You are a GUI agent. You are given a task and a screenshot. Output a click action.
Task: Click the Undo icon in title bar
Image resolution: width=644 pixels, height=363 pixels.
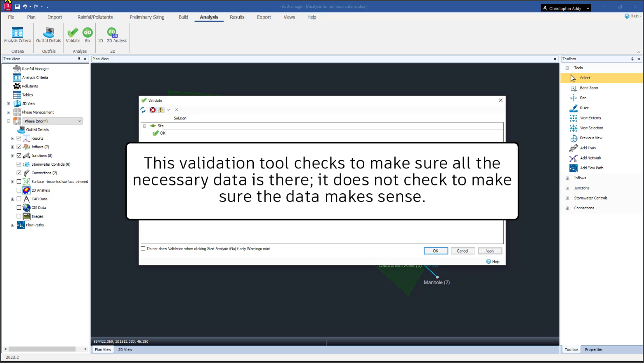(x=25, y=7)
